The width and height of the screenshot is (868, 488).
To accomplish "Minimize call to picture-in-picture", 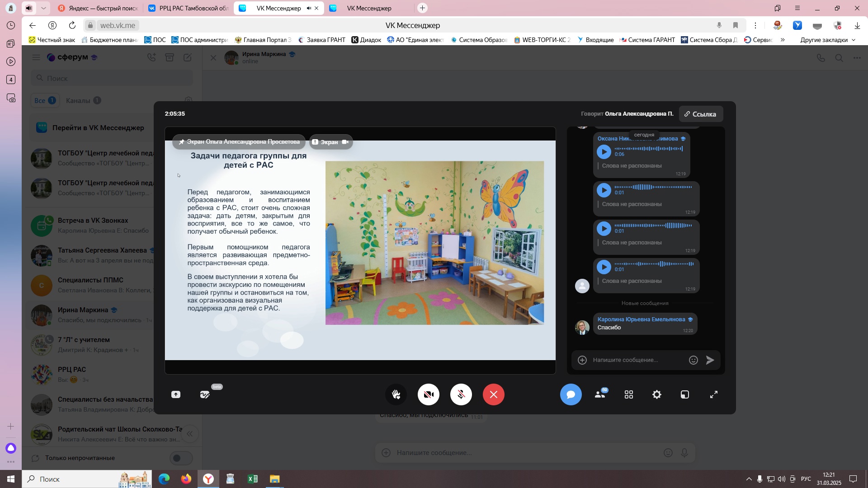I will [685, 394].
